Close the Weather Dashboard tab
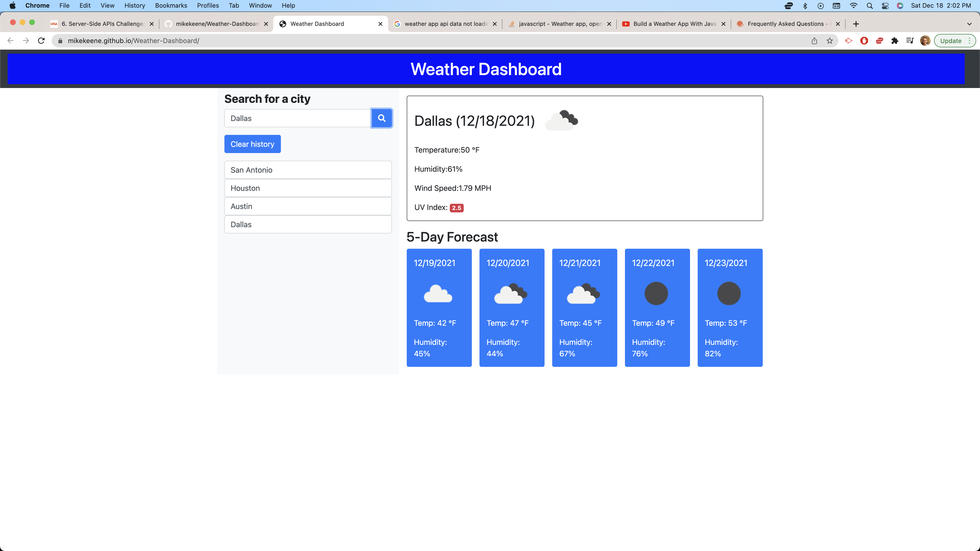 380,24
